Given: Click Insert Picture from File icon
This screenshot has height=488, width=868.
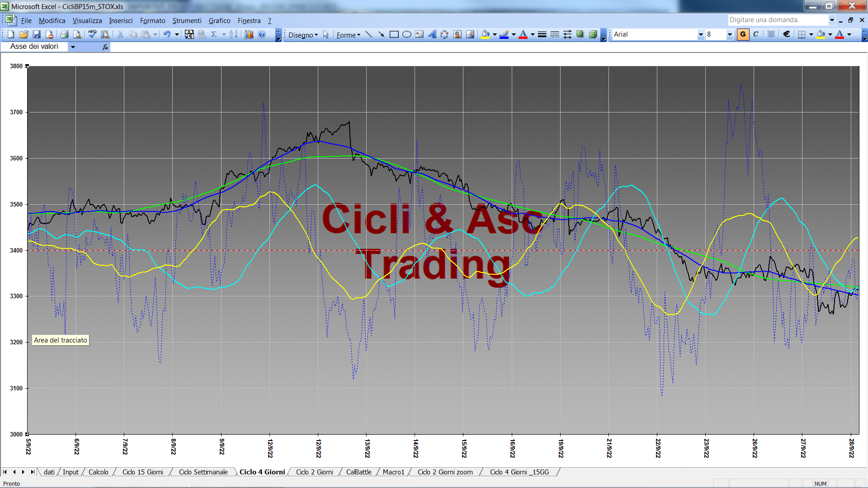Looking at the screenshot, I should click(470, 34).
